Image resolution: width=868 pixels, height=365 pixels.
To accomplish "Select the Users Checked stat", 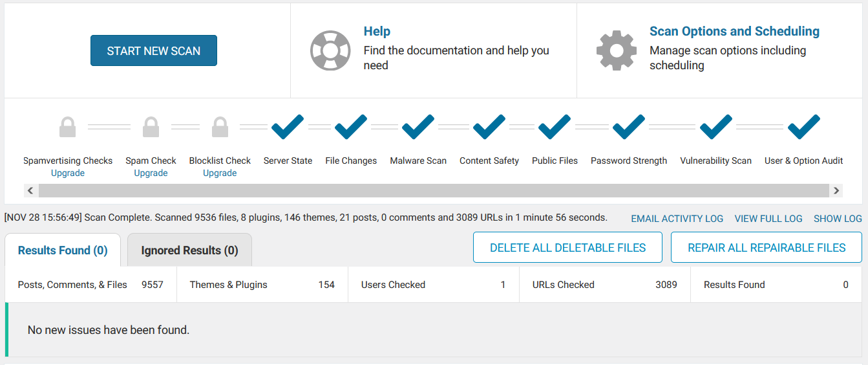I will 434,285.
